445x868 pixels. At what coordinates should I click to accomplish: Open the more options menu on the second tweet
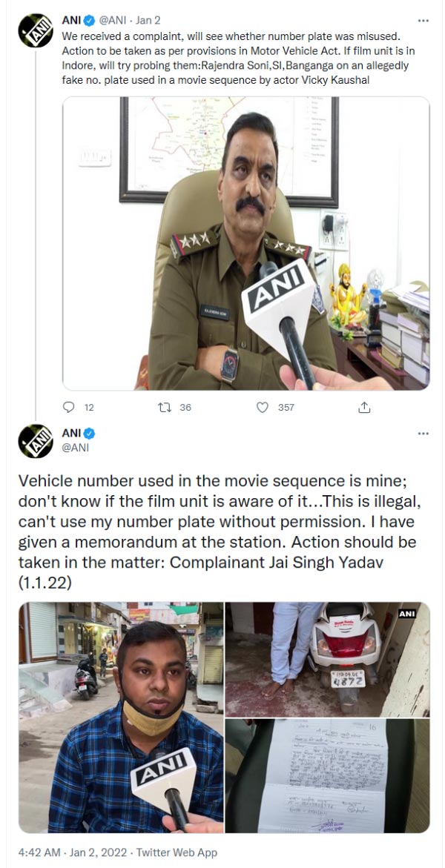tap(423, 432)
